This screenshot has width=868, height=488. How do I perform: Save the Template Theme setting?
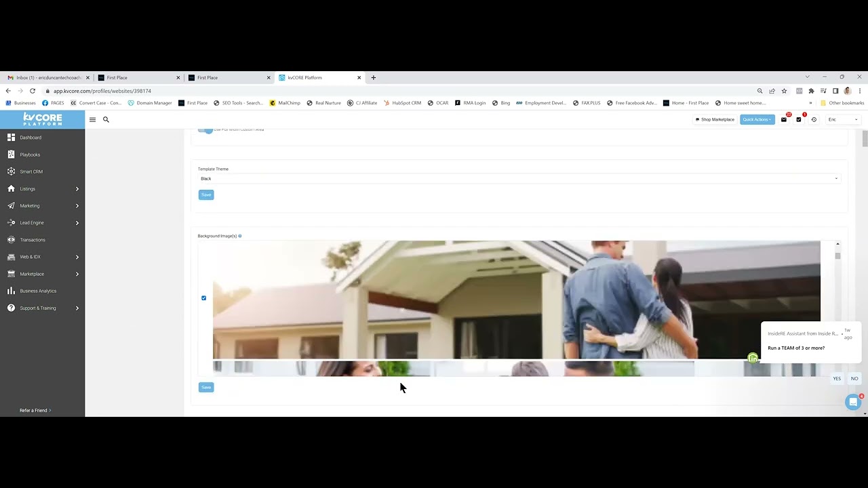[206, 195]
